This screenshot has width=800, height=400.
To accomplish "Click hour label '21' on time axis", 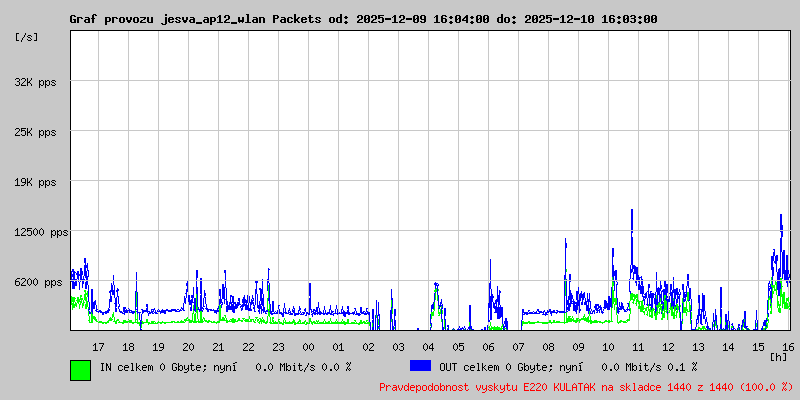I will tap(218, 347).
